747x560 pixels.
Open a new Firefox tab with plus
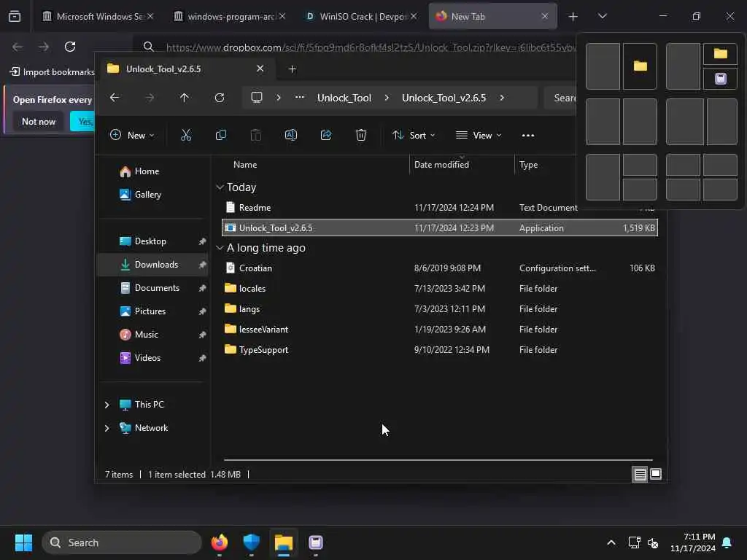(x=573, y=17)
